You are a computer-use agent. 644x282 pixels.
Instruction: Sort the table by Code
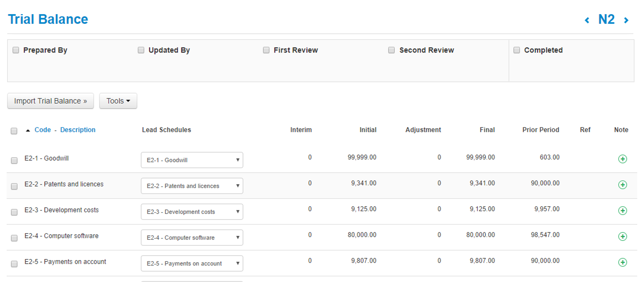click(x=43, y=130)
